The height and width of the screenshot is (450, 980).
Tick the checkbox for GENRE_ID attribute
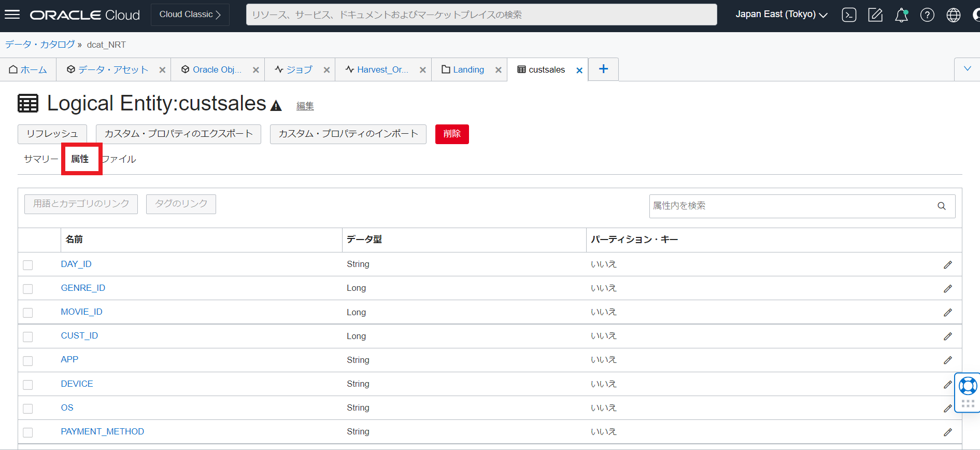28,289
